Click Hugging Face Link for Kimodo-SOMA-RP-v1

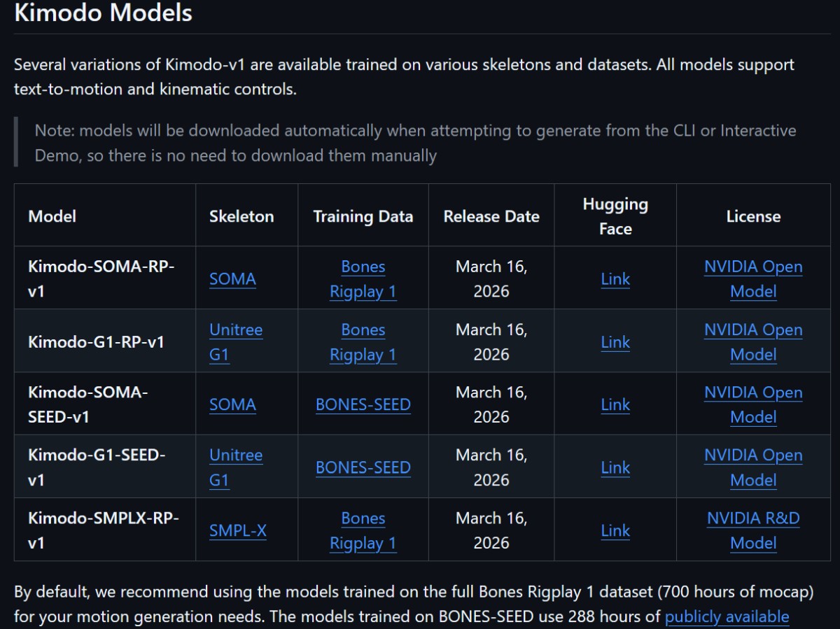(615, 278)
